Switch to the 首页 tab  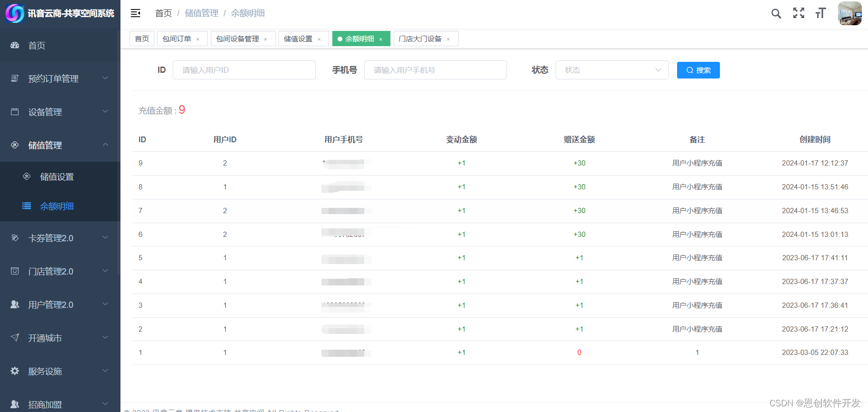(142, 39)
